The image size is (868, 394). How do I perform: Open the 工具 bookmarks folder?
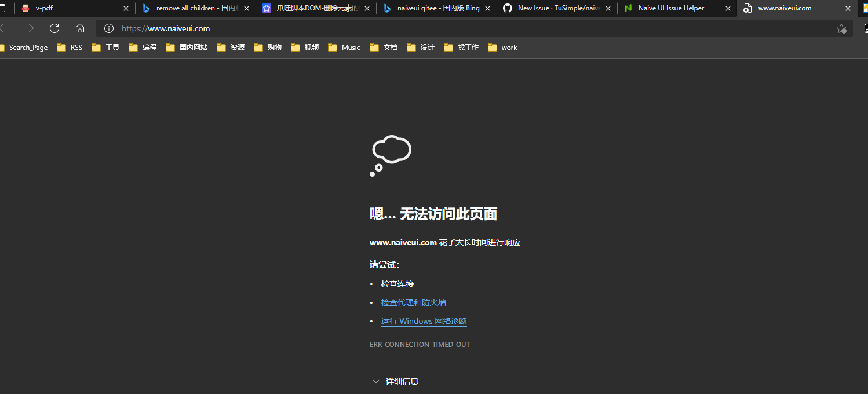pyautogui.click(x=112, y=47)
